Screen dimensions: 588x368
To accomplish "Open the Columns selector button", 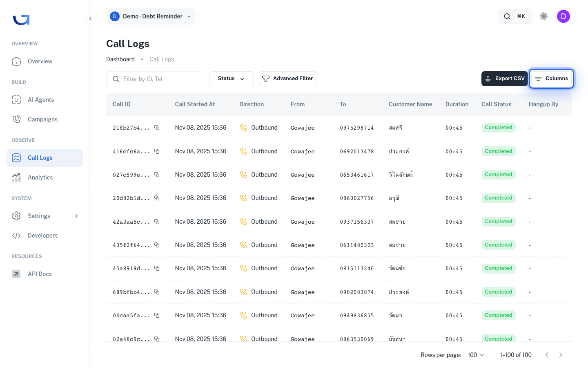I will [551, 79].
